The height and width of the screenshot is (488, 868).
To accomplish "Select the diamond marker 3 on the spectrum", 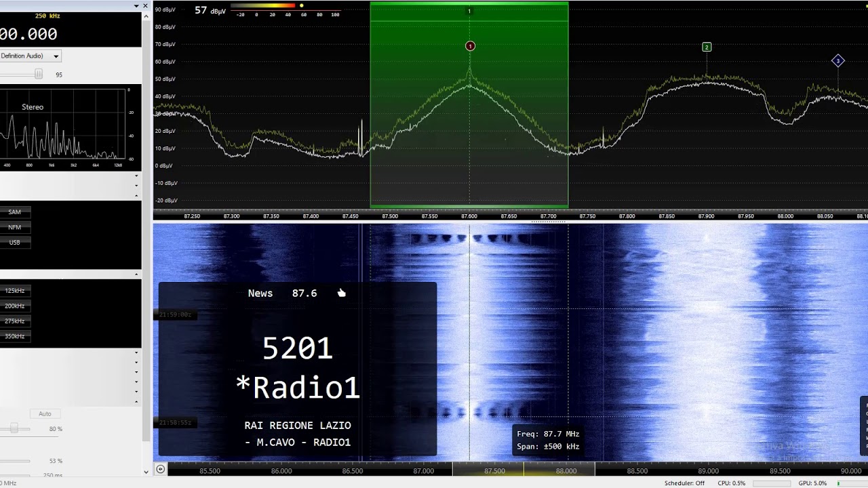I will [x=837, y=61].
